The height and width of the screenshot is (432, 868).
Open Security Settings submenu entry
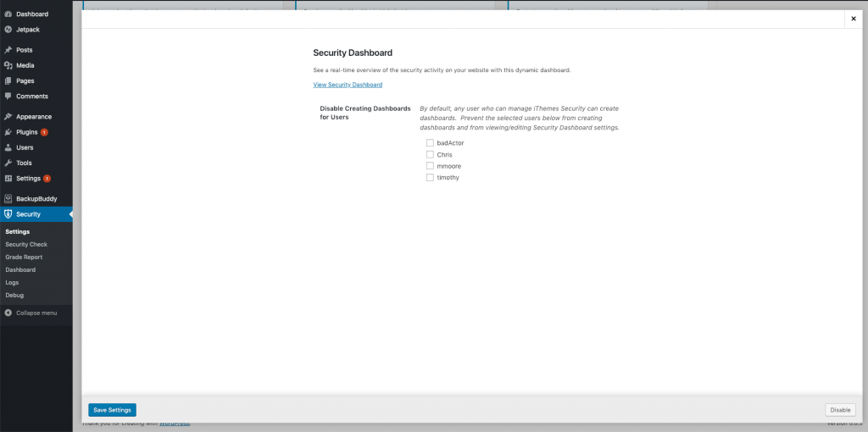click(18, 232)
